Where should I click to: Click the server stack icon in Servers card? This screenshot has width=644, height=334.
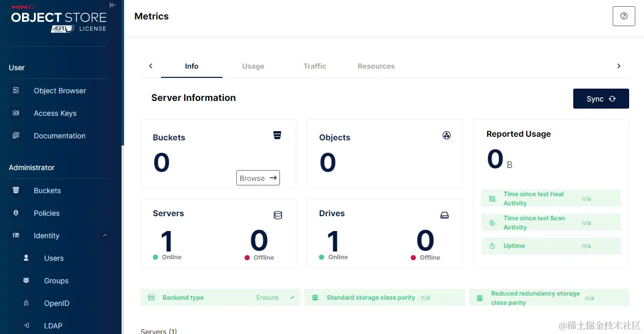pos(278,215)
